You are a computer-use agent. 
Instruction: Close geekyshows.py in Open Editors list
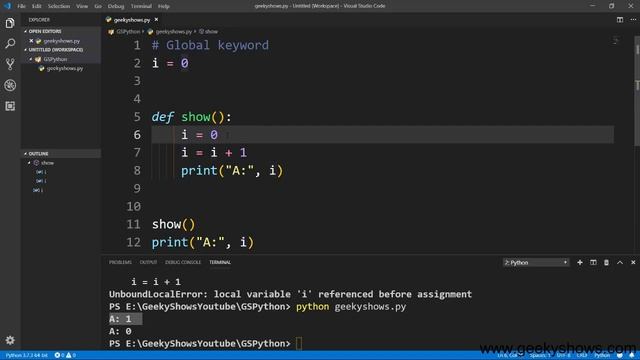click(31, 41)
